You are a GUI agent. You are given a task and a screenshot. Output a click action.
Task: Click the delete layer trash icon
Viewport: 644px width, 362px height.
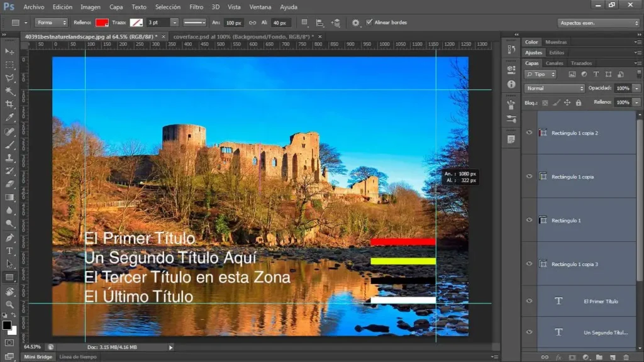click(x=626, y=358)
